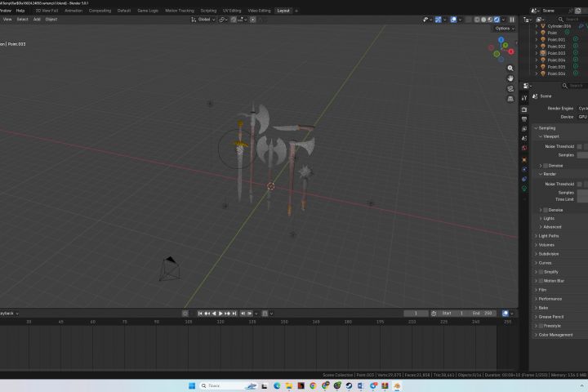Open the Physics properties tab icon
This screenshot has width=588, height=392.
pos(524,170)
